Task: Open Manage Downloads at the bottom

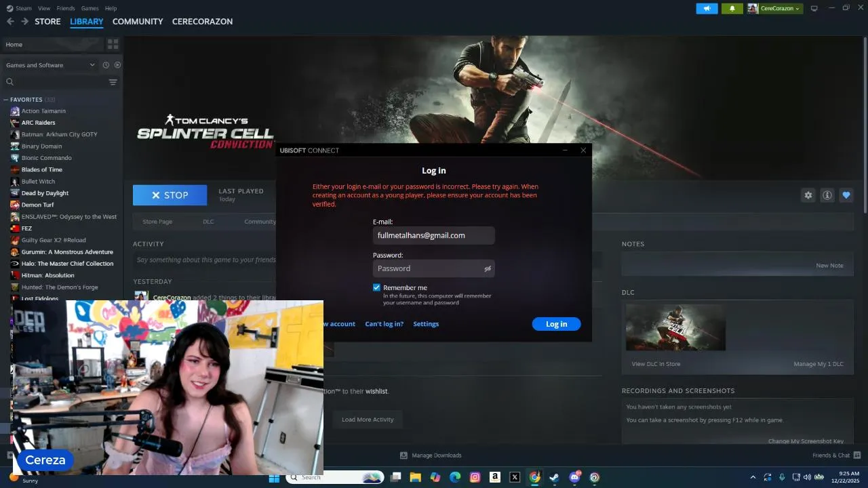Action: coord(431,455)
